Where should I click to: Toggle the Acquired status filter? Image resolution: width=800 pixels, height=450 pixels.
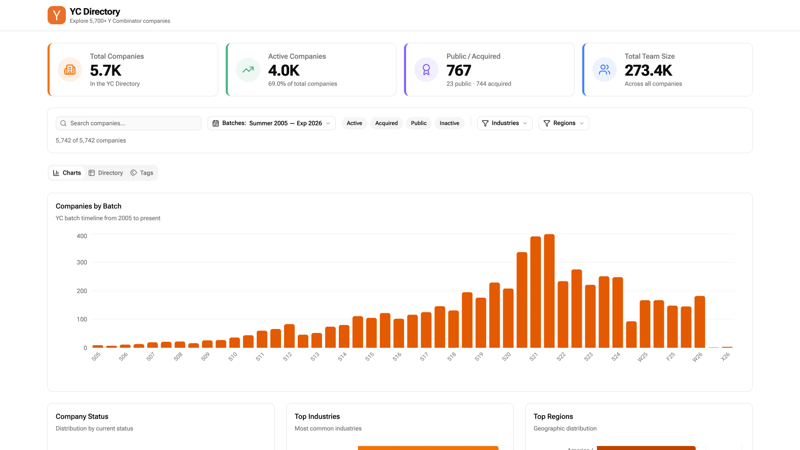point(386,123)
